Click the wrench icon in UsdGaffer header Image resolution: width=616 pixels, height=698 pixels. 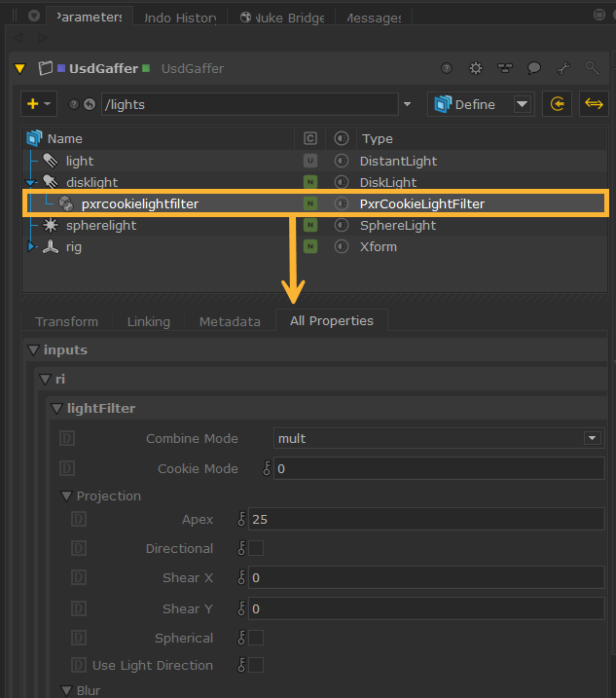pos(562,68)
